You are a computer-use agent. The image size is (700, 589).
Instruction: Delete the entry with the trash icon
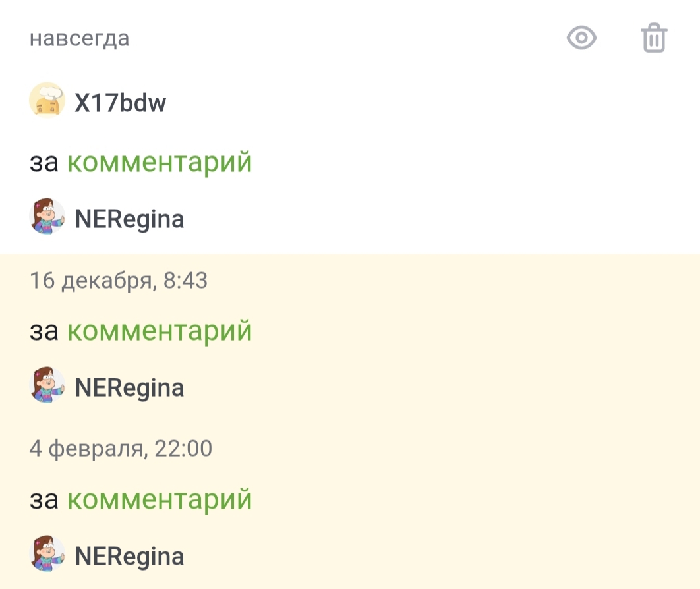click(654, 38)
